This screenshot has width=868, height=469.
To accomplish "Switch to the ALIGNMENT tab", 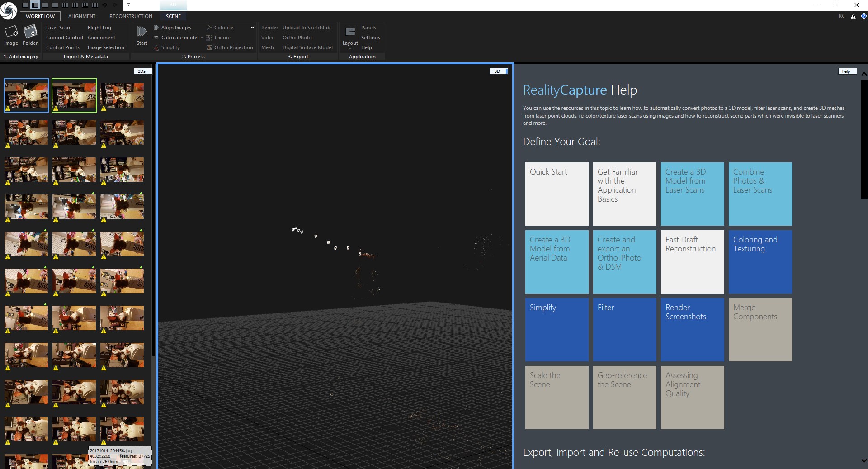I will coord(82,16).
